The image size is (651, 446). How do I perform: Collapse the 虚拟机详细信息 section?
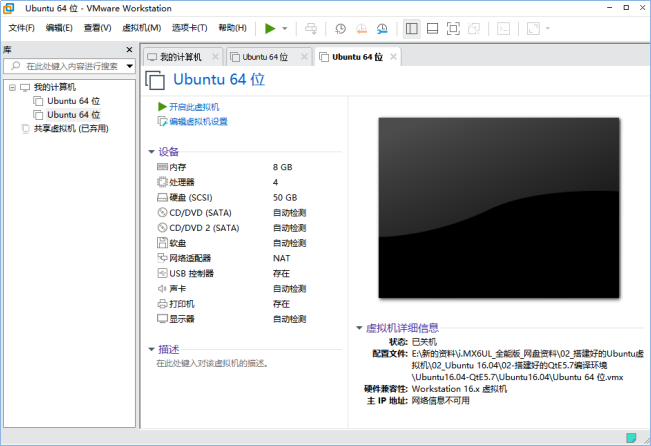point(359,328)
